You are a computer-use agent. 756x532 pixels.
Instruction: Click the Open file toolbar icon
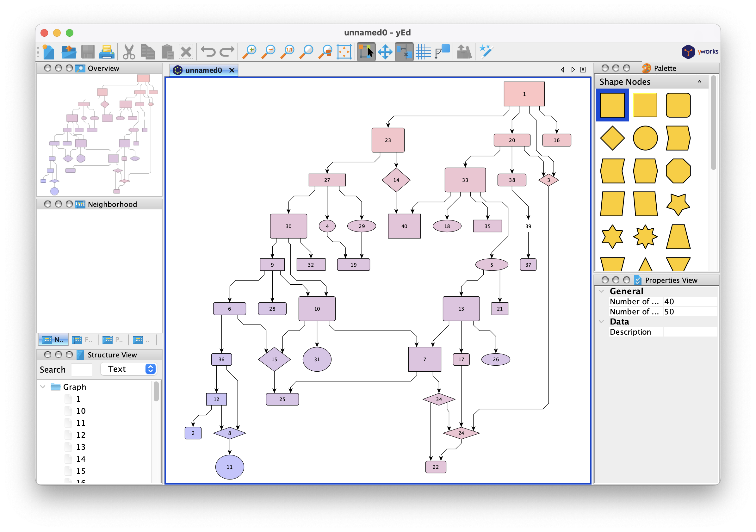coord(69,52)
